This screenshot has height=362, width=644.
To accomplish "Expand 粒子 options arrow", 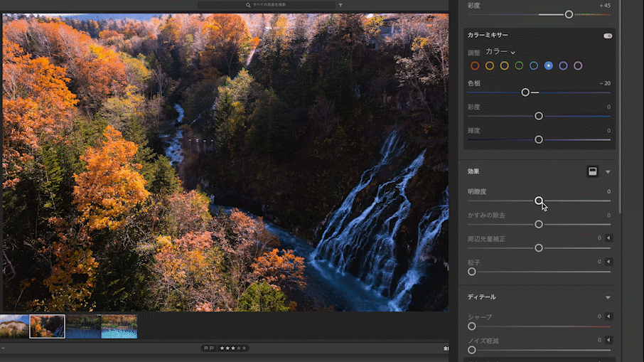I will [x=608, y=262].
